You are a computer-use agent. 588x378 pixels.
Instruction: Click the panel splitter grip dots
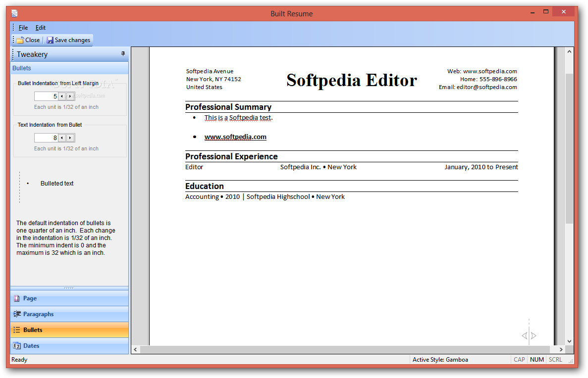click(69, 288)
